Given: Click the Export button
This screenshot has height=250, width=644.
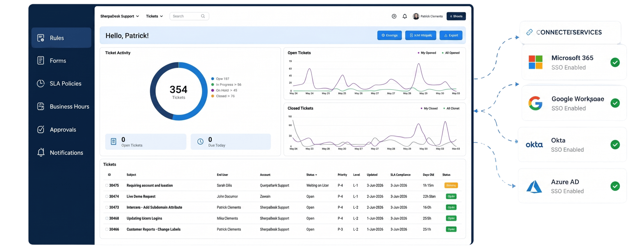Looking at the screenshot, I should (x=451, y=35).
